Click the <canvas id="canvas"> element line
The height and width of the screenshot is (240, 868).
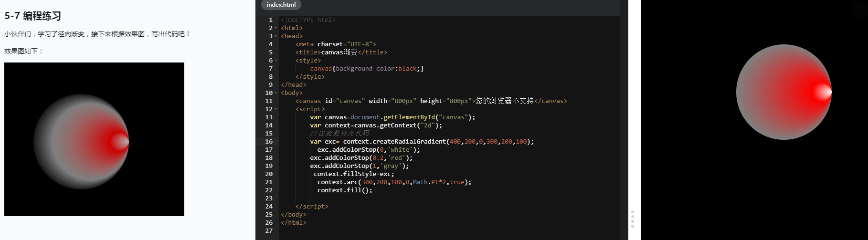point(431,101)
